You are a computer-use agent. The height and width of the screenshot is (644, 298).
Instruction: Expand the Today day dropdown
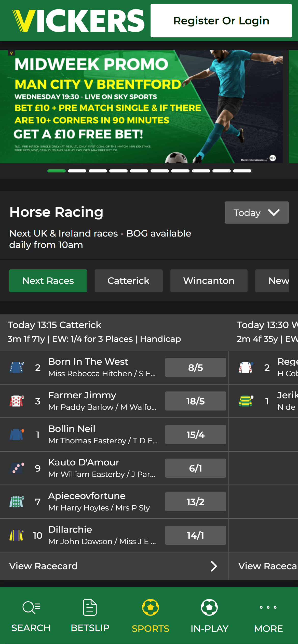click(x=256, y=213)
